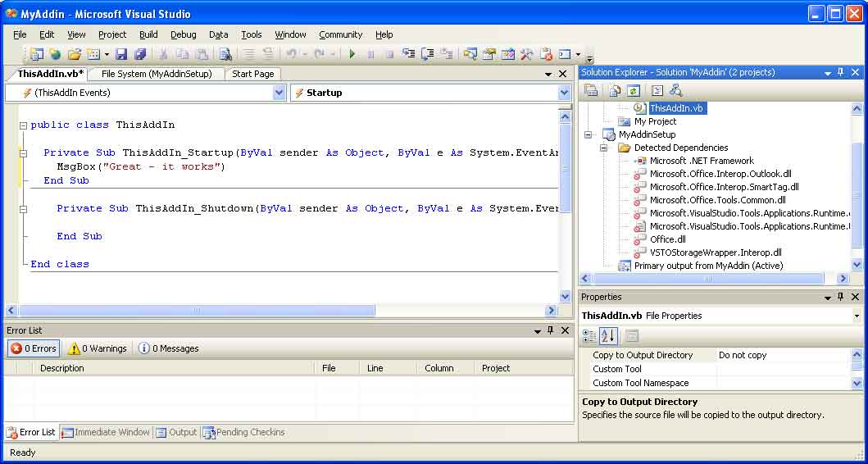Click the Property Pages icon in the Properties panel
868x464 pixels.
click(632, 335)
